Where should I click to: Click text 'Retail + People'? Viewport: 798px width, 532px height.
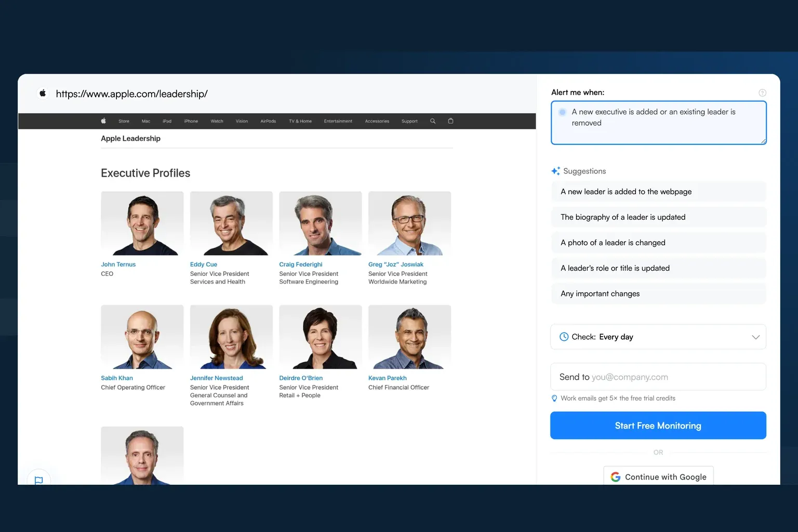(300, 395)
